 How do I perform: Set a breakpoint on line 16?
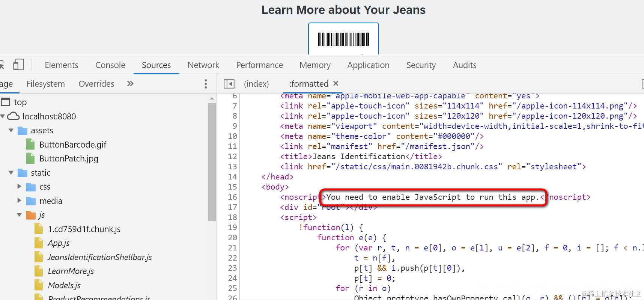[x=232, y=197]
